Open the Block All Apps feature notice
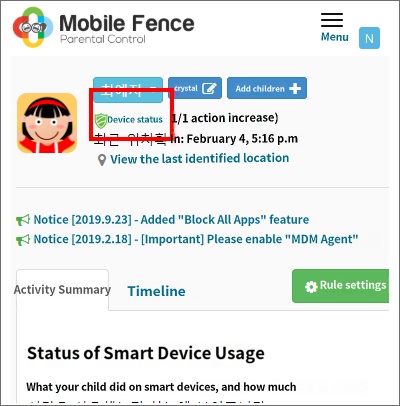This screenshot has width=400, height=406. pos(171,220)
